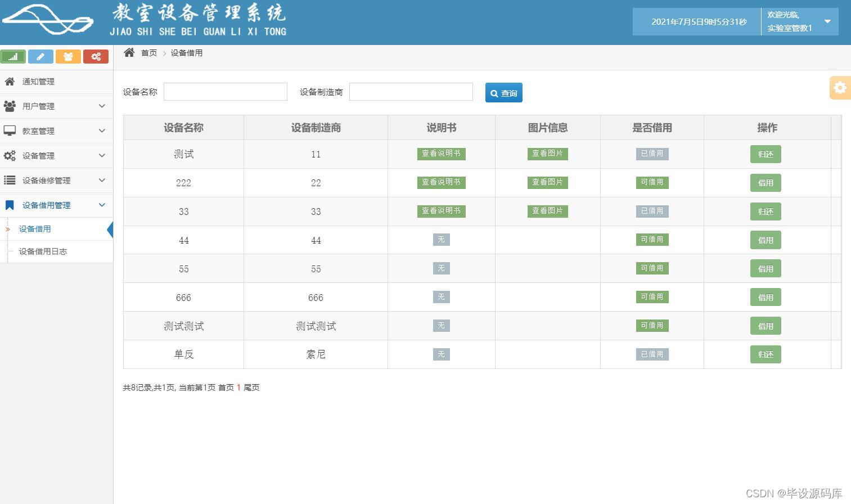This screenshot has width=851, height=504.
Task: Open 通知管理 in the sidebar
Action: coord(56,82)
